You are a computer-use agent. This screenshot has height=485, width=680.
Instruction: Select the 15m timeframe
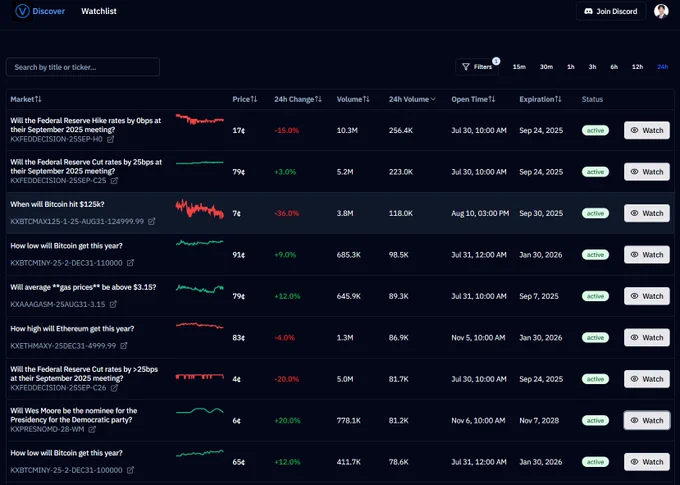519,67
